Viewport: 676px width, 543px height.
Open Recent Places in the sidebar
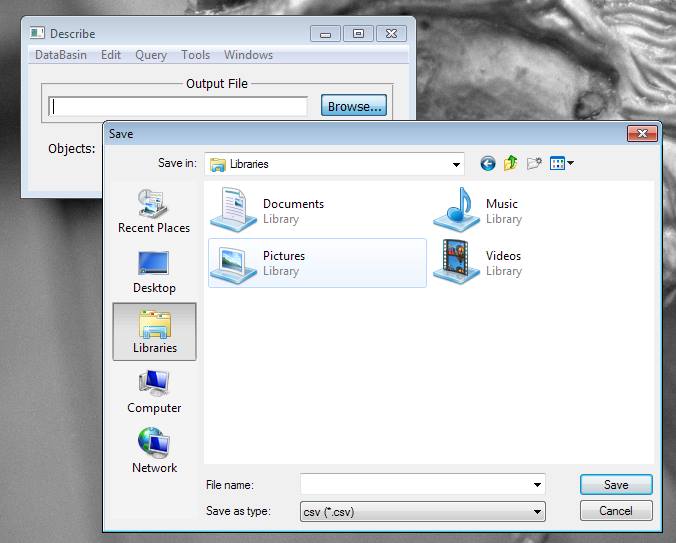coord(154,211)
